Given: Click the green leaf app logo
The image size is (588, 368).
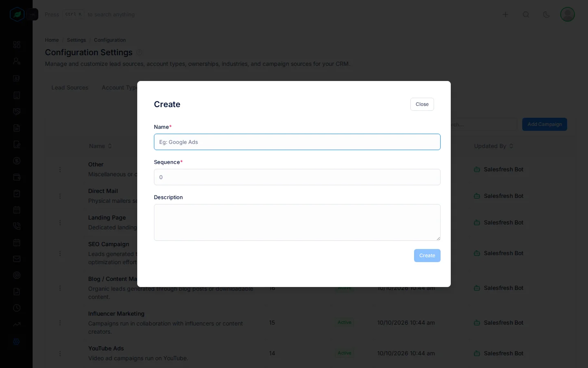Looking at the screenshot, I should (17, 15).
